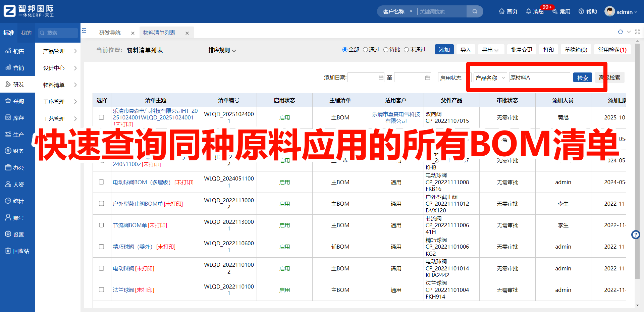Viewport: 644px width, 312px height.
Task: Click the 添加日期 start date field
Action: [366, 77]
